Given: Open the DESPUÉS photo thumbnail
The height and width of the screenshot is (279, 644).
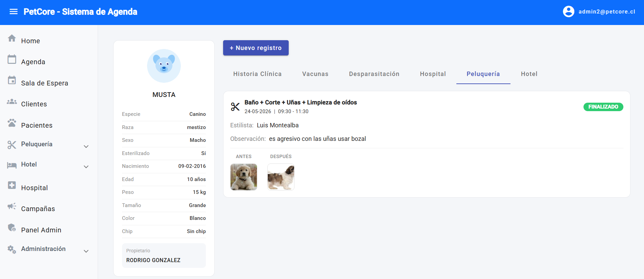Looking at the screenshot, I should coord(281,177).
